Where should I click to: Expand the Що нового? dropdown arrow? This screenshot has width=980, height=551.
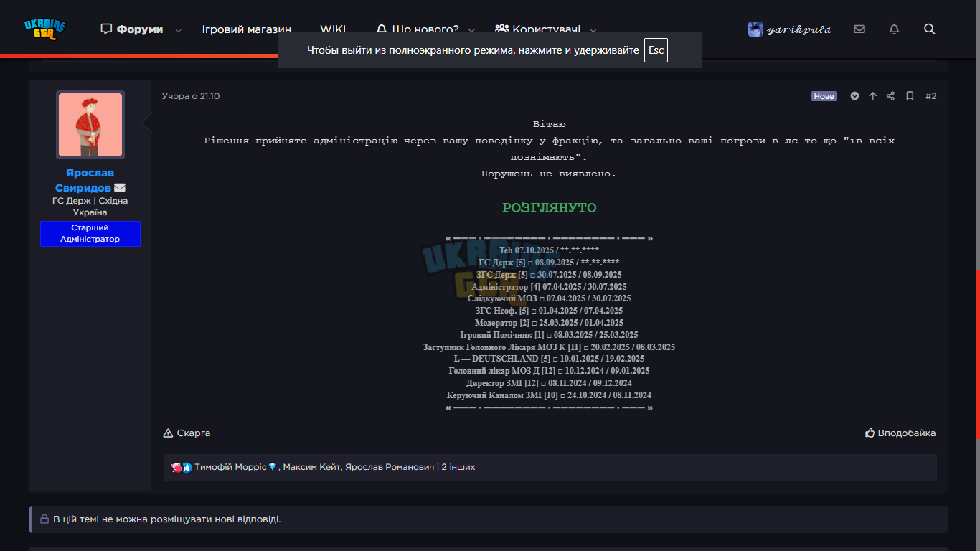(x=471, y=30)
